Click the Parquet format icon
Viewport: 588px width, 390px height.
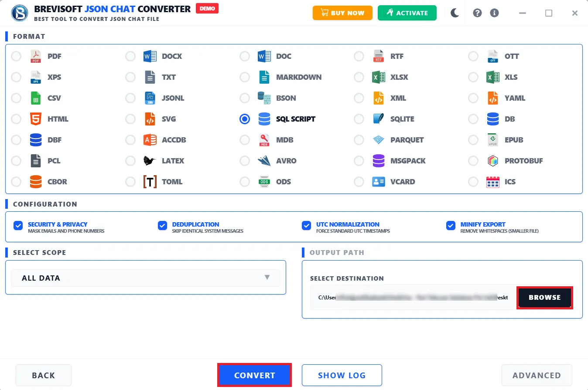379,140
